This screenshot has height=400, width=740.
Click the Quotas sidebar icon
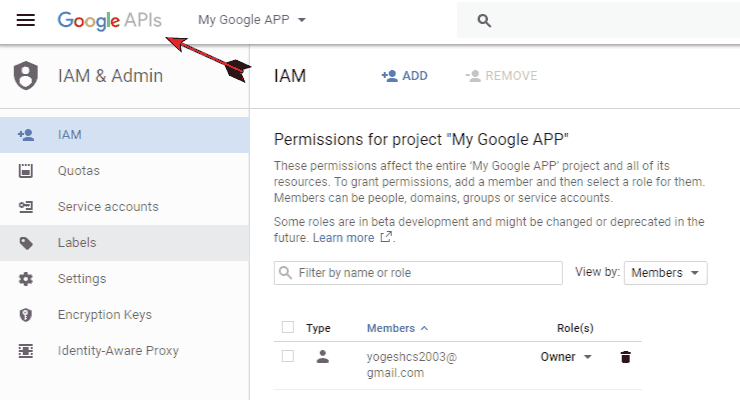click(x=25, y=171)
